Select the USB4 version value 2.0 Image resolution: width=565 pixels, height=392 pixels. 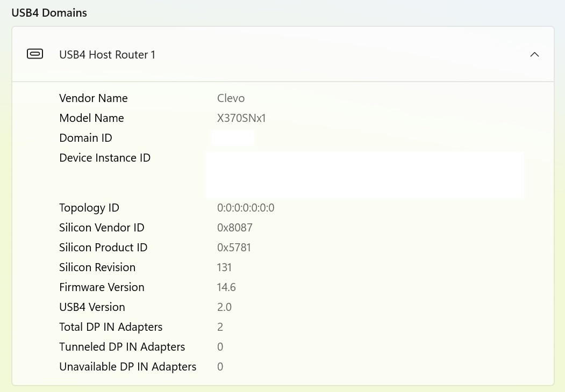[x=225, y=307]
